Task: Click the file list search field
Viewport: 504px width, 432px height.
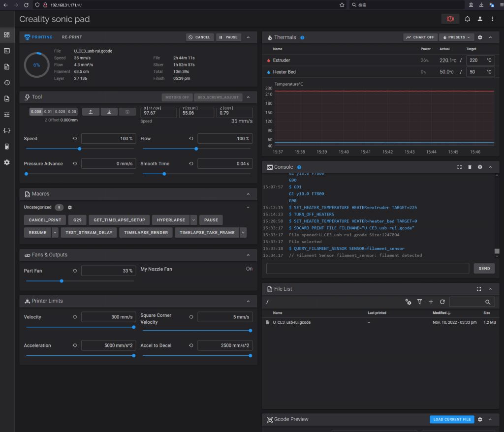Action: point(472,302)
